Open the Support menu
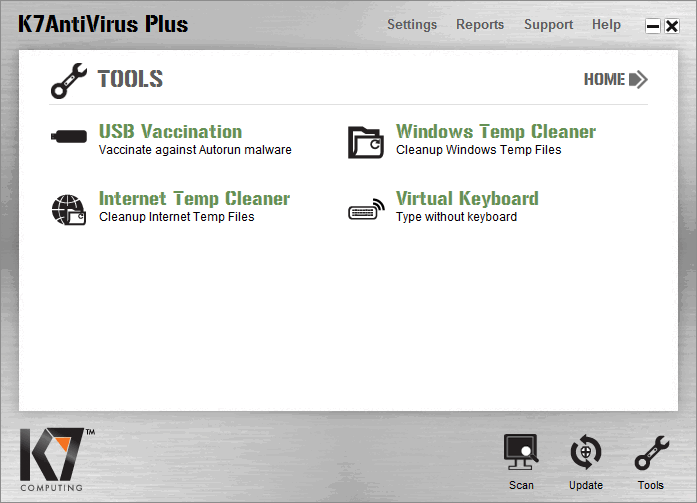This screenshot has height=503, width=697. pos(549,24)
